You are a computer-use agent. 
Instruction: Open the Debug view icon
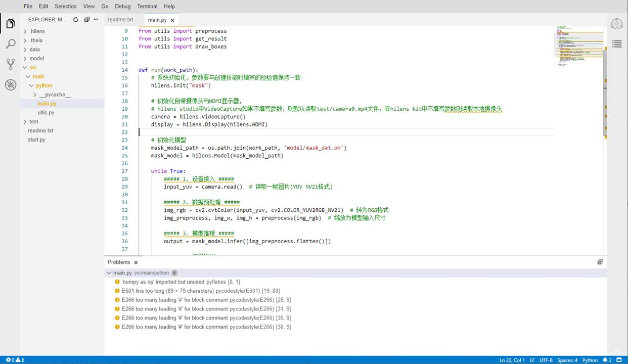11,85
